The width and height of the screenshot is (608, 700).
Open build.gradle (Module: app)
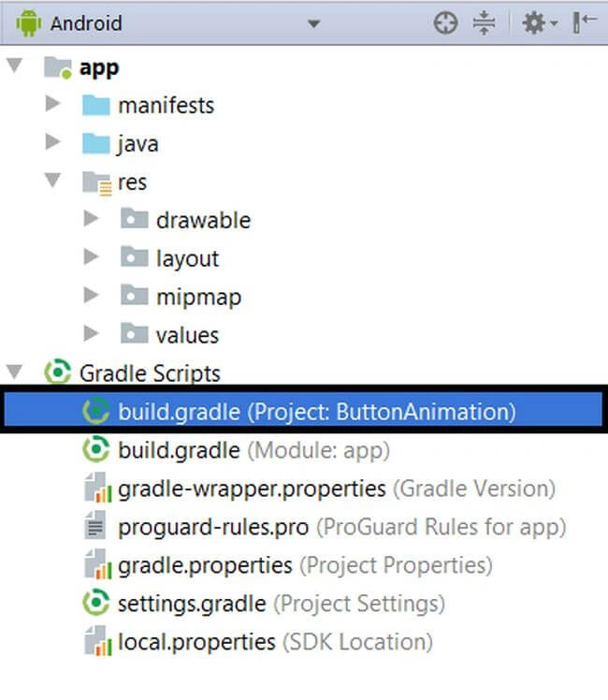point(253,450)
